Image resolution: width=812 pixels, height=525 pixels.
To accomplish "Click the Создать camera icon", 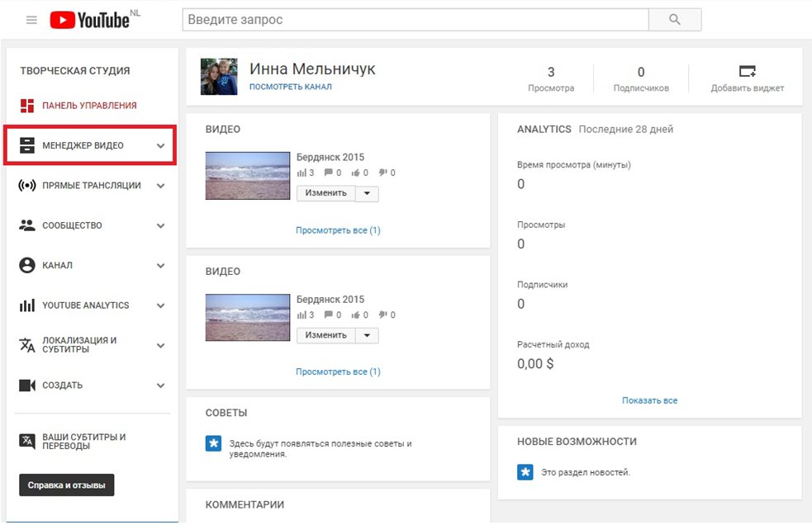I will tap(27, 385).
